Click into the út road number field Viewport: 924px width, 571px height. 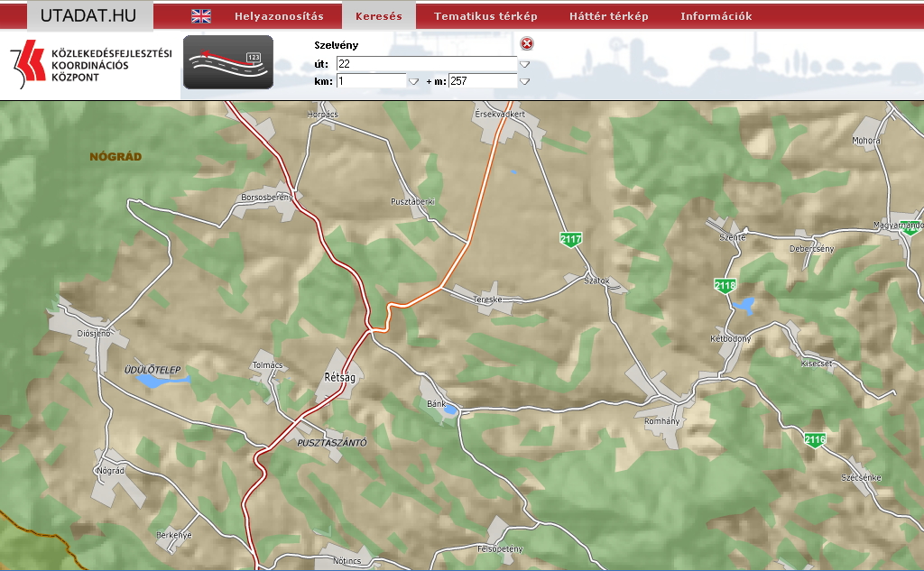tap(426, 64)
